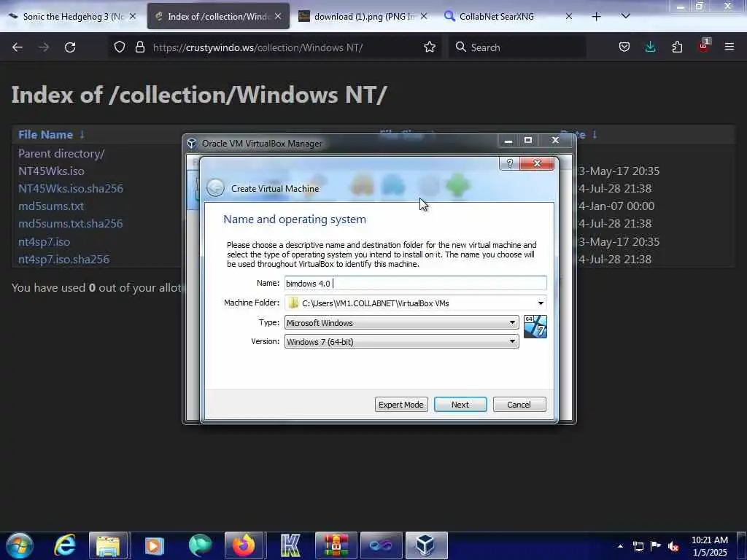Open the teal globe app on taskbar
The image size is (747, 560).
coord(200,545)
